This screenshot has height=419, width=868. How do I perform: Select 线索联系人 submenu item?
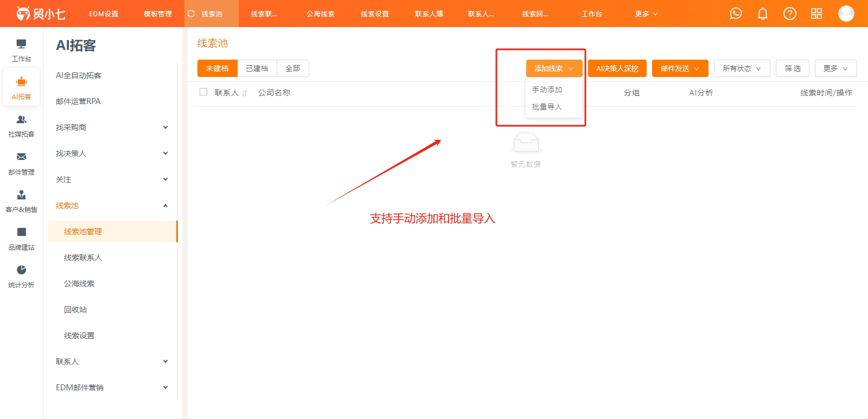click(112, 257)
